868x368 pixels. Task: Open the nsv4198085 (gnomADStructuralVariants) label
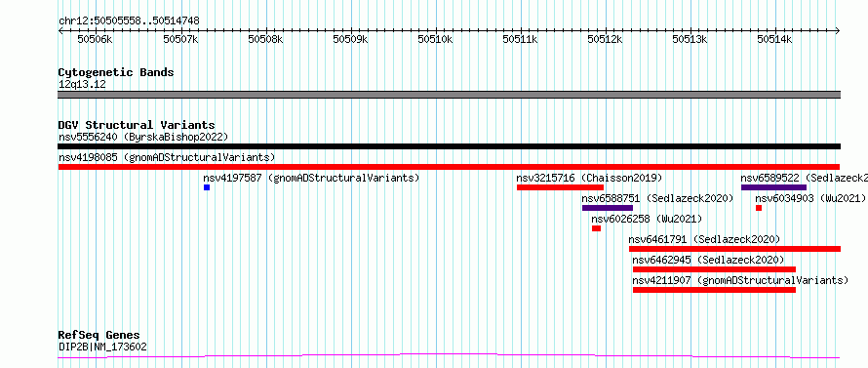click(167, 157)
